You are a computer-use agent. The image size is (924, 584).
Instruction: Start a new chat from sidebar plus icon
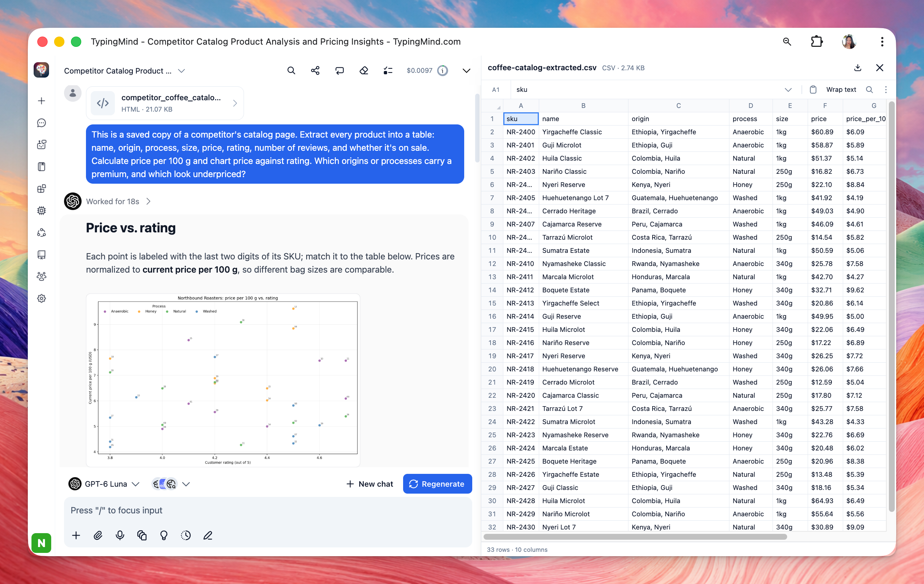tap(41, 101)
